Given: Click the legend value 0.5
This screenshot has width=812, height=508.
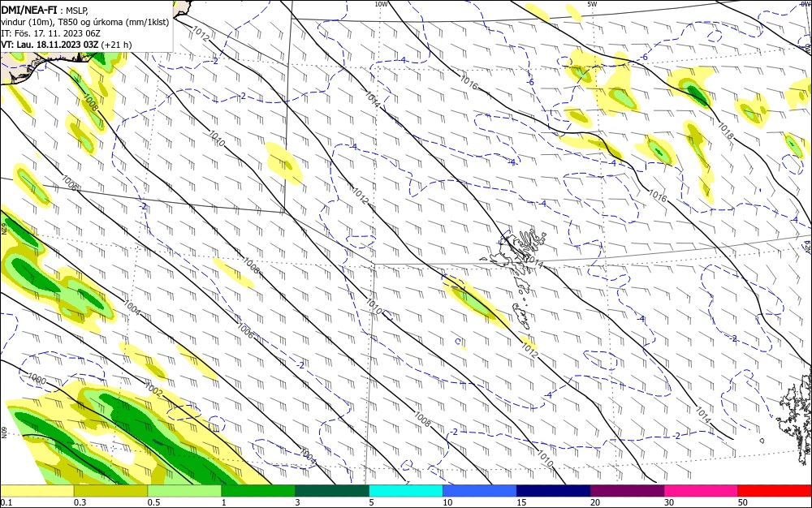Looking at the screenshot, I should coord(153,502).
